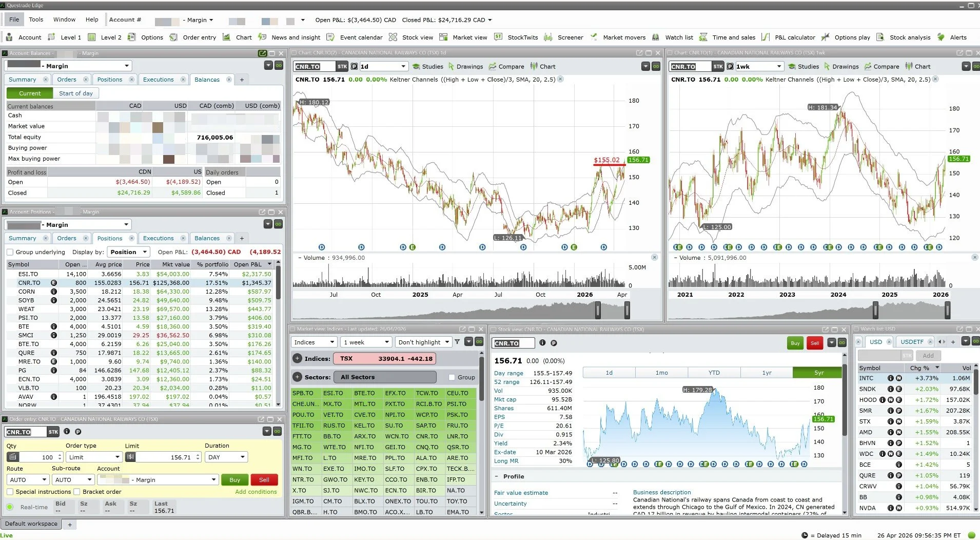Open the 1wk interval dropdown on the chart
The width and height of the screenshot is (980, 540).
tap(759, 66)
